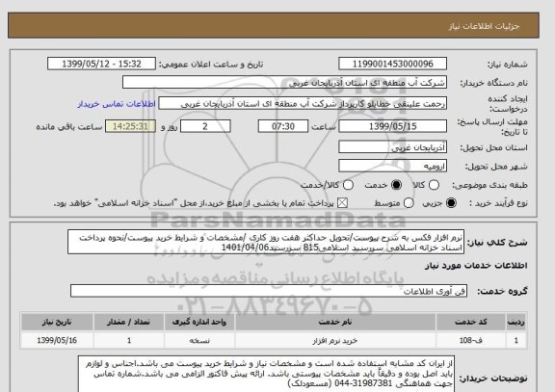Screen dimensions: 555x392
Task: Click the اطلاعات خدمات مورد نیاز heading
Action: tap(476, 265)
